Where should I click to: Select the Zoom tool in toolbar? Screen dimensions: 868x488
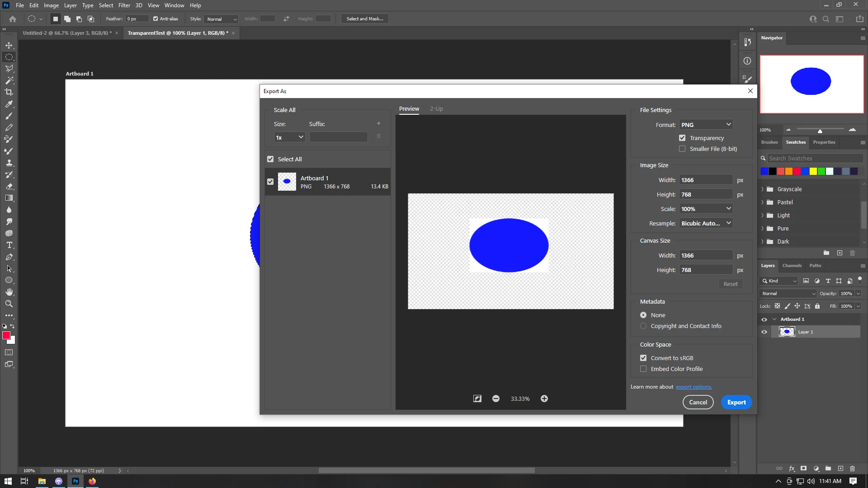point(9,304)
